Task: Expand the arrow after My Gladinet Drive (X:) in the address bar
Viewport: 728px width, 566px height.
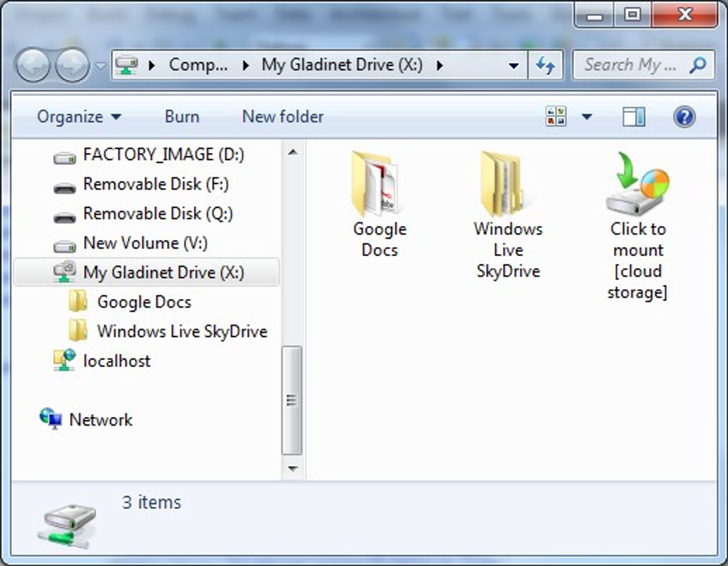Action: coord(440,65)
